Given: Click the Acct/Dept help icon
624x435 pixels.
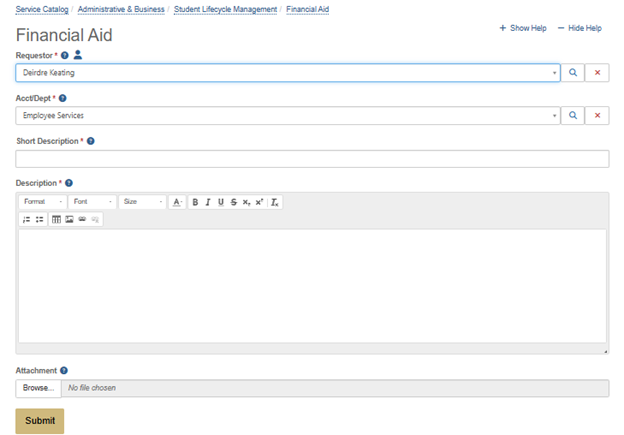Looking at the screenshot, I should [62, 98].
